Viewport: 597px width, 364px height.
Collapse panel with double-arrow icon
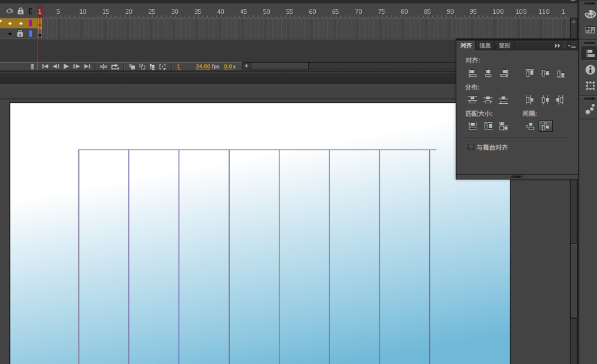tap(558, 46)
